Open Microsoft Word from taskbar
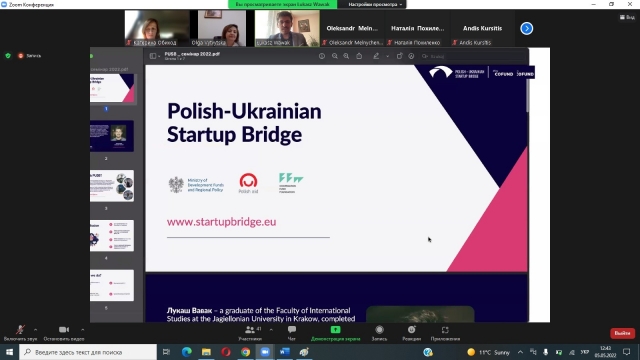This screenshot has width=640, height=360. pos(284,352)
